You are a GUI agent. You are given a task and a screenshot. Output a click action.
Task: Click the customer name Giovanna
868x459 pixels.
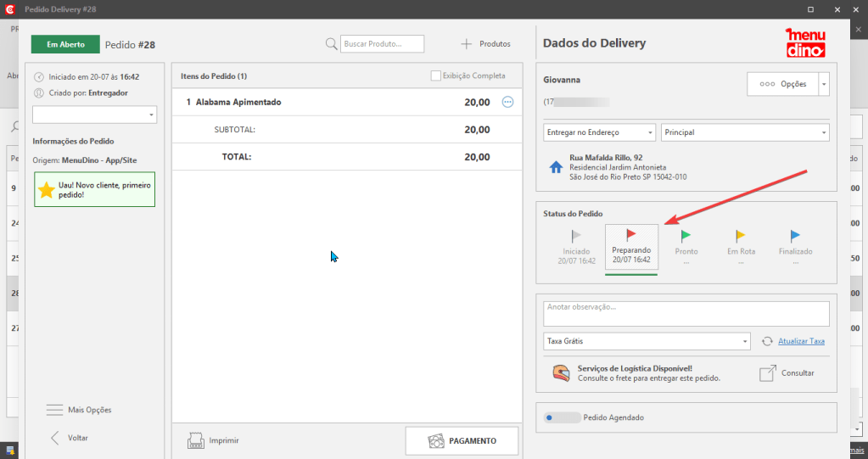click(x=562, y=80)
